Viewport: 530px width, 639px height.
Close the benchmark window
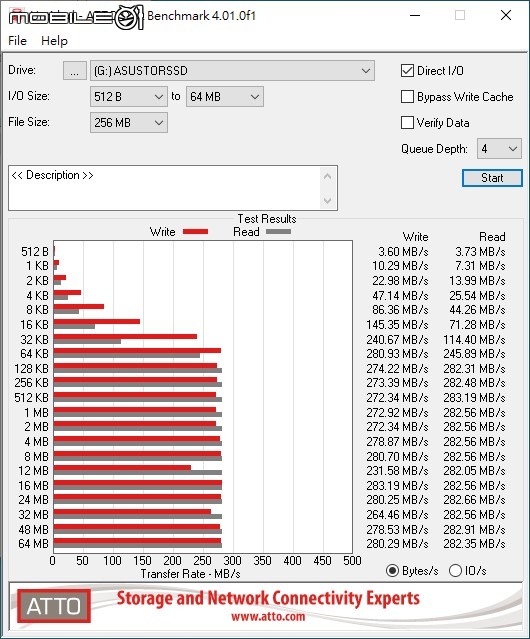point(506,15)
